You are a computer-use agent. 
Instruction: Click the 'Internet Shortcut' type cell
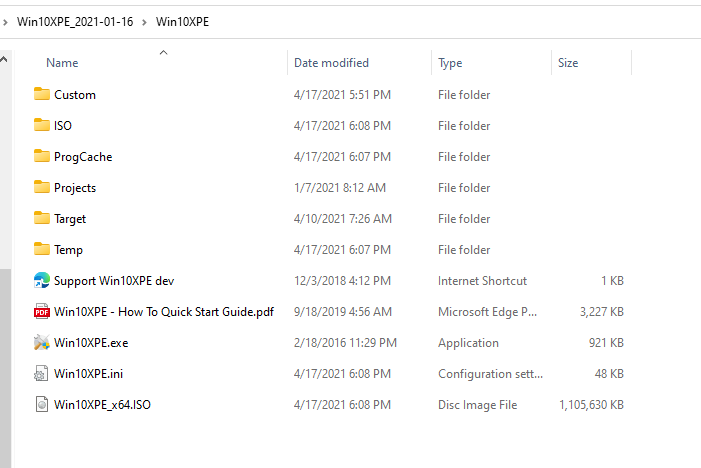tap(482, 281)
